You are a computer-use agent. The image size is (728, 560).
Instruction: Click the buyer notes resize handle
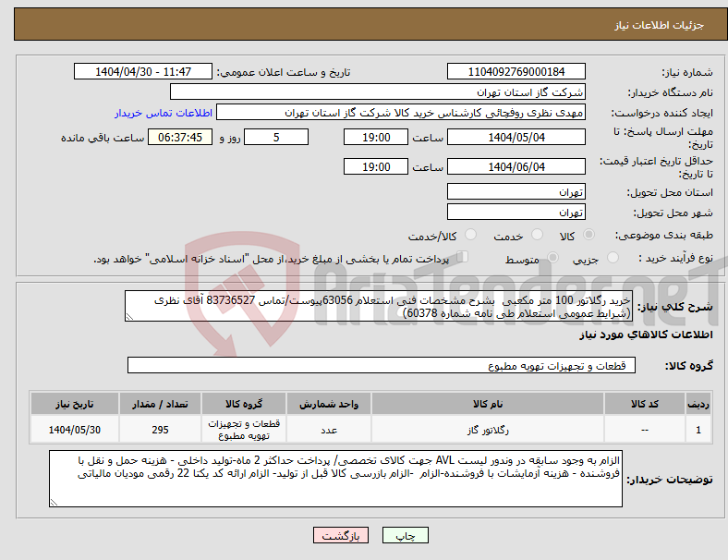(54, 503)
